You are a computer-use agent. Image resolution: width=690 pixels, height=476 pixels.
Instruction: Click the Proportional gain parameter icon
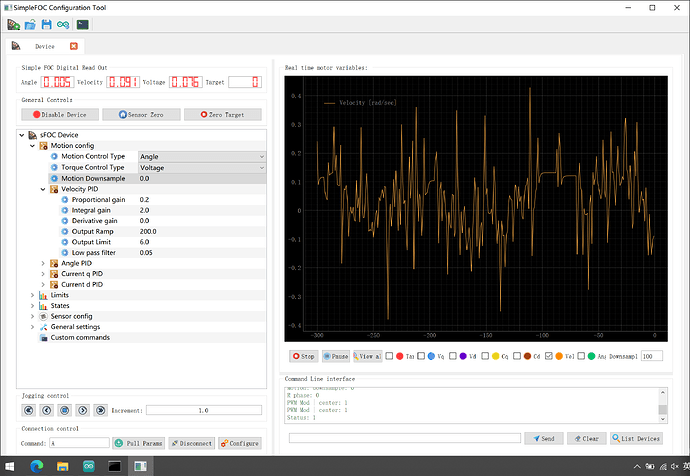click(65, 200)
